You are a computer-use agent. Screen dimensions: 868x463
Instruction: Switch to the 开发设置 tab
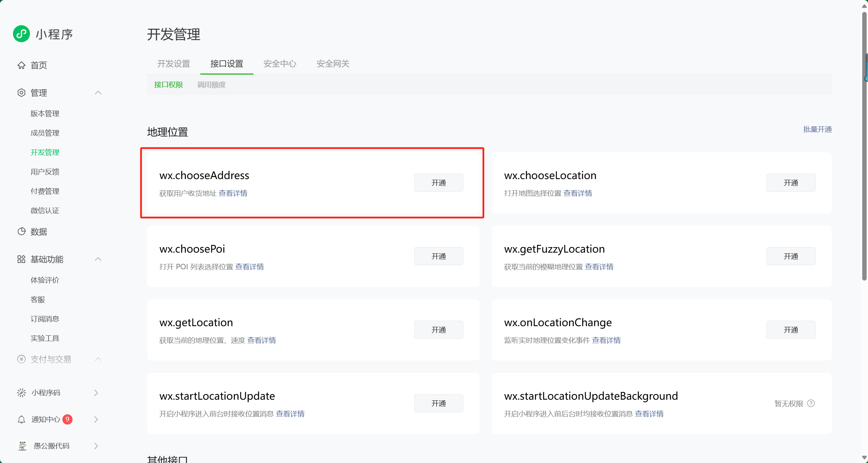(x=173, y=64)
